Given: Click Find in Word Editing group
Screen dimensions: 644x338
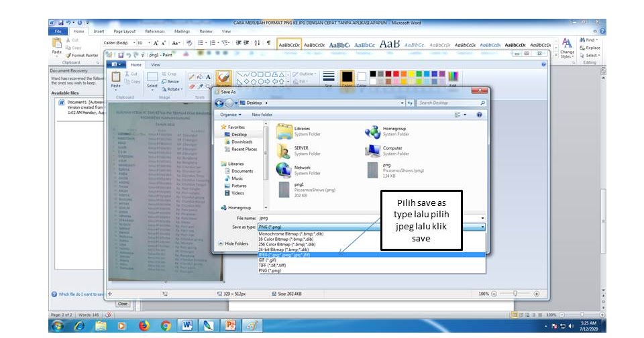Looking at the screenshot, I should [x=588, y=40].
